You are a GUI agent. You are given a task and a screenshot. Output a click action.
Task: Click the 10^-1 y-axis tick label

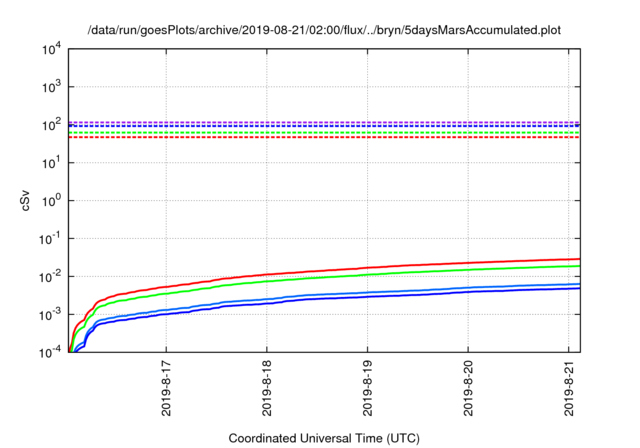point(50,239)
